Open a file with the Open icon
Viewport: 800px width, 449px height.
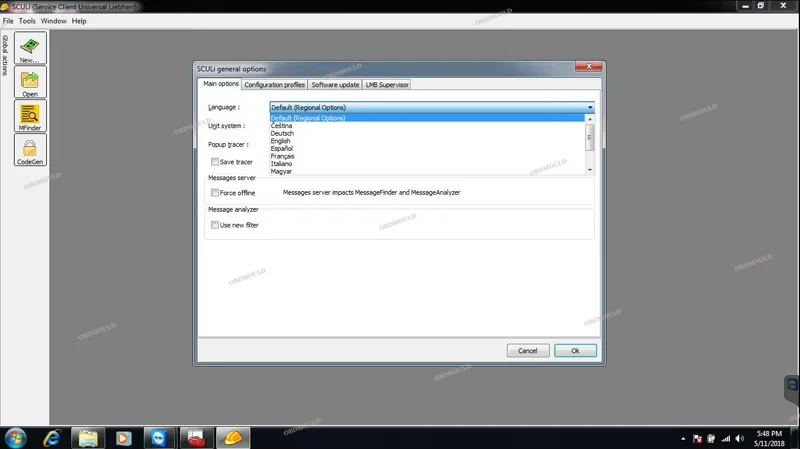click(30, 81)
